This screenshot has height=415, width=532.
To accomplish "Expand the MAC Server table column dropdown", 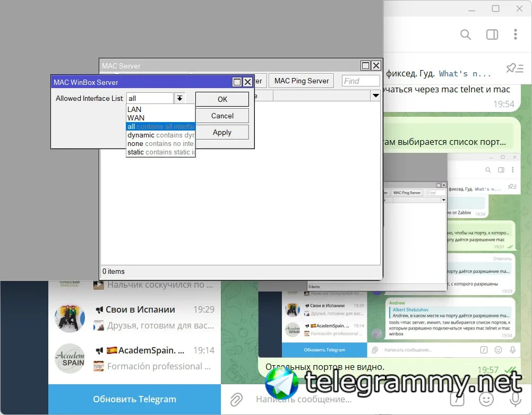I will [375, 96].
